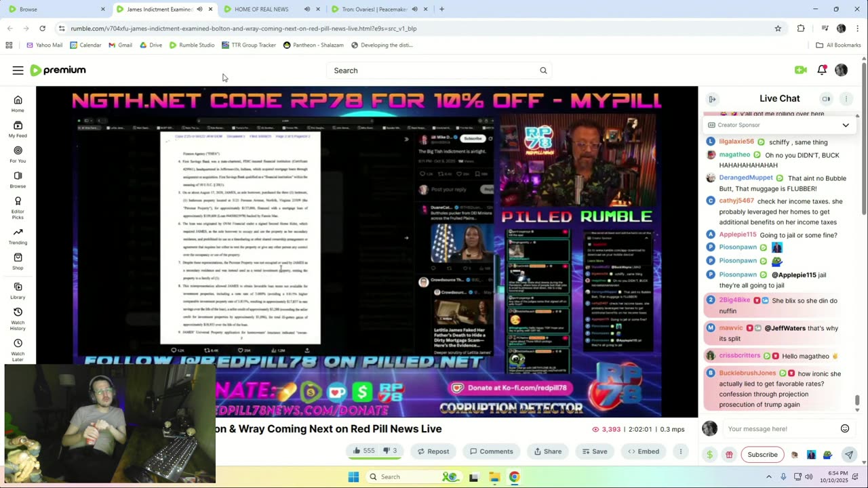The image size is (868, 488).
Task: Click the green go-live camera icon
Action: point(801,70)
